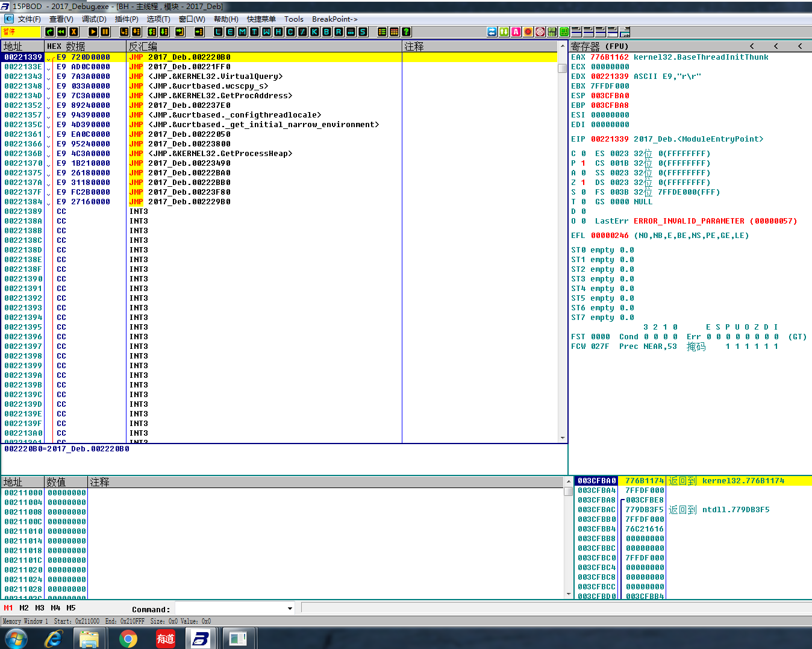Open Threads window with T icon
Viewport: 812px width, 649px height.
click(x=254, y=31)
